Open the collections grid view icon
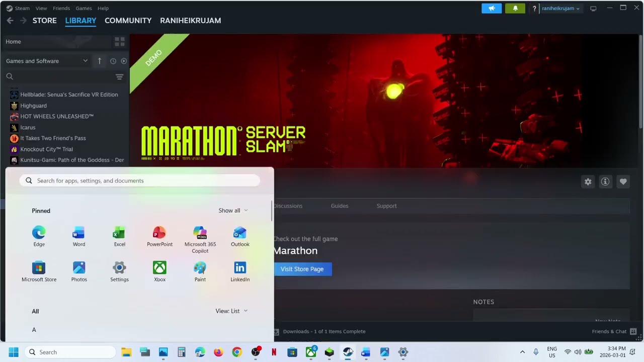 (120, 42)
